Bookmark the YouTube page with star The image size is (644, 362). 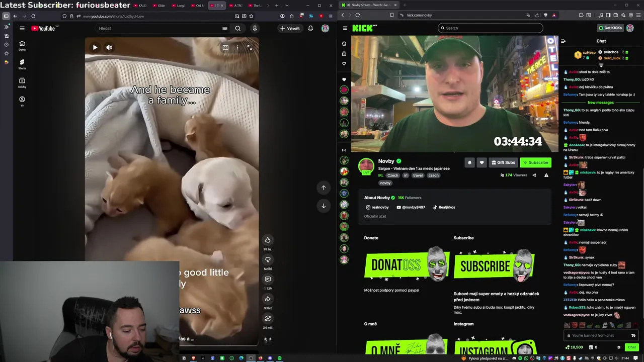click(x=251, y=16)
